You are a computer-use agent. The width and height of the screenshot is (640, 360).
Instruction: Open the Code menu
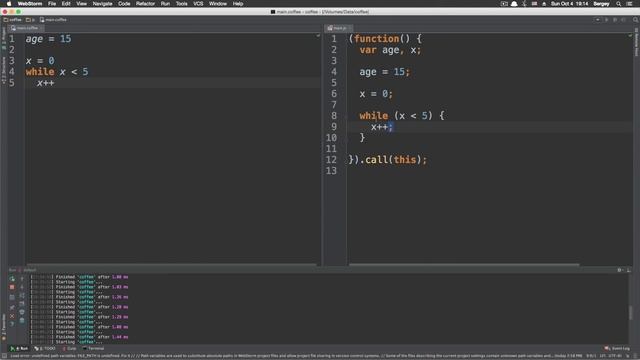[x=124, y=4]
